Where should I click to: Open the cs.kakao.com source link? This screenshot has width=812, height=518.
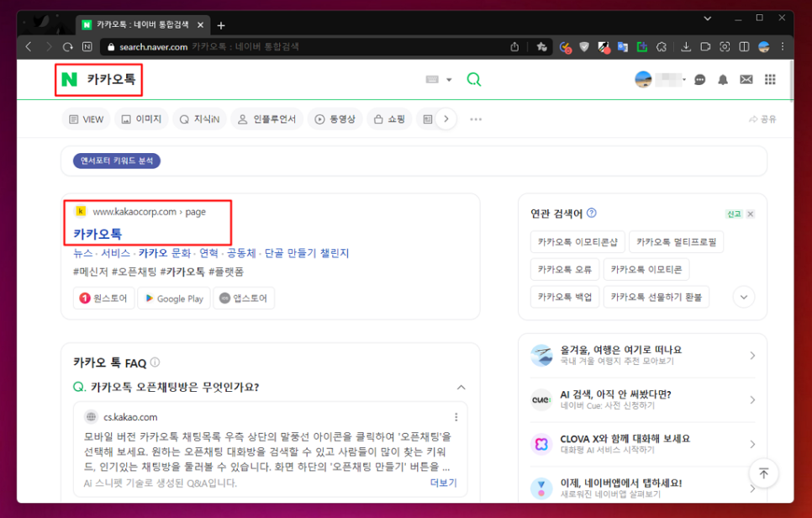click(130, 417)
